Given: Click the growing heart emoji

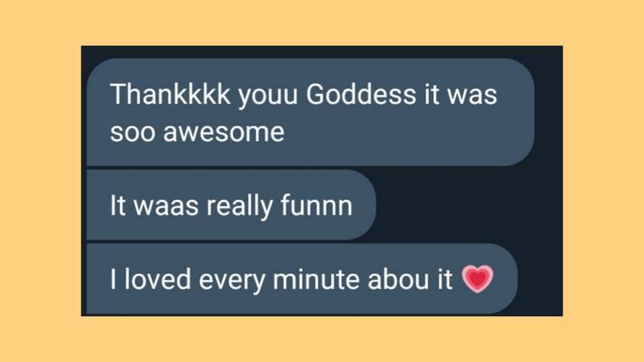Looking at the screenshot, I should click(477, 279).
